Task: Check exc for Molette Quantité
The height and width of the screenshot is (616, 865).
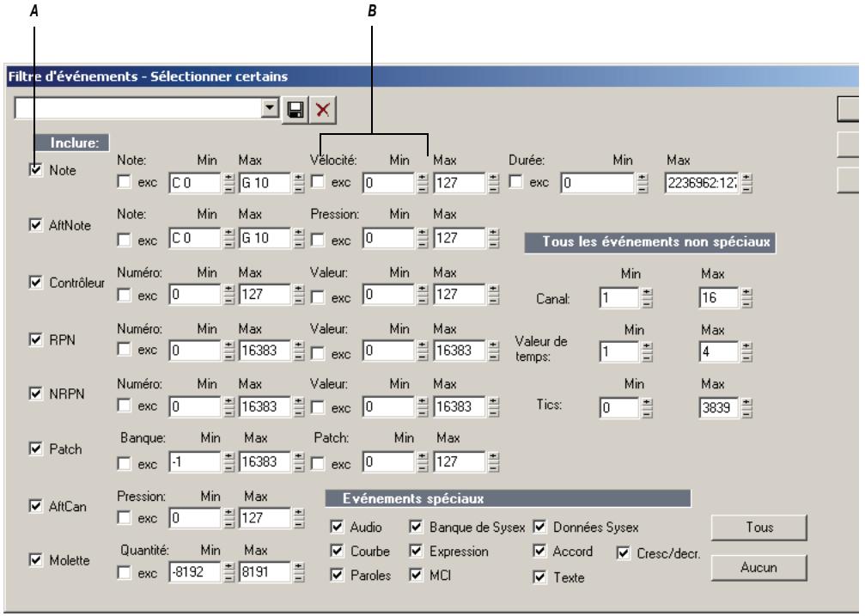Action: click(x=125, y=573)
